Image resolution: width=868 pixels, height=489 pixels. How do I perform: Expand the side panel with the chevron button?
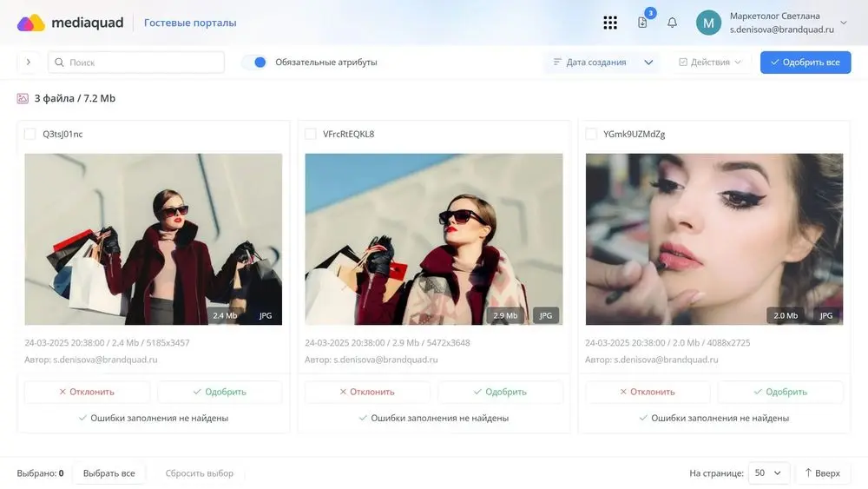tap(29, 62)
